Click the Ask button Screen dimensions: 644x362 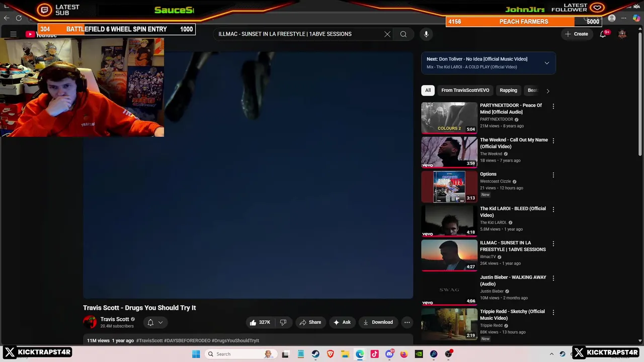tap(342, 322)
